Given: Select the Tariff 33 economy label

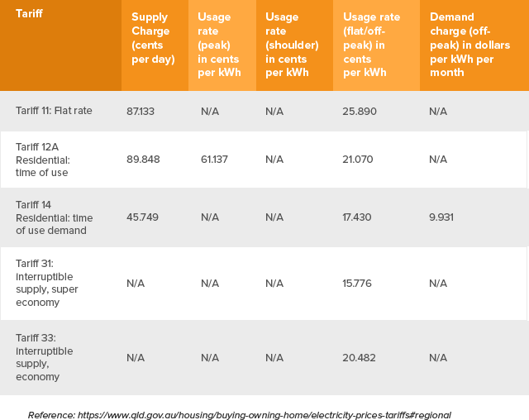Looking at the screenshot, I should [44, 357].
